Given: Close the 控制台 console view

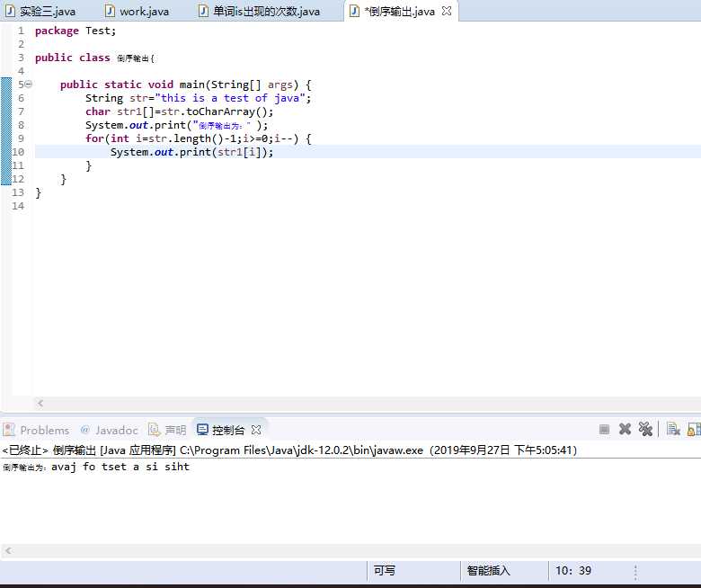Looking at the screenshot, I should (x=256, y=430).
